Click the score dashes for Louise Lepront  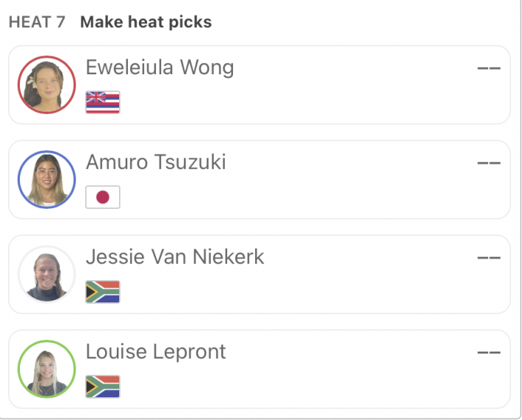coord(489,352)
